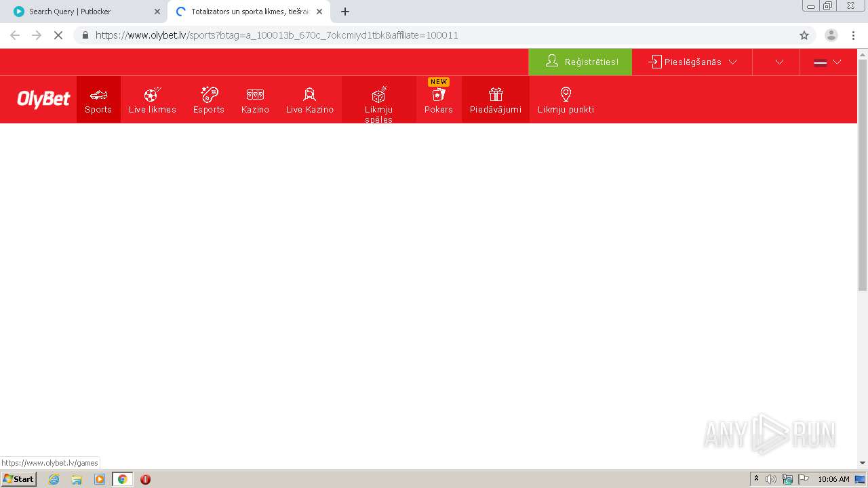This screenshot has width=868, height=488.
Task: Click the 10:06 AM system clock
Action: point(833,479)
